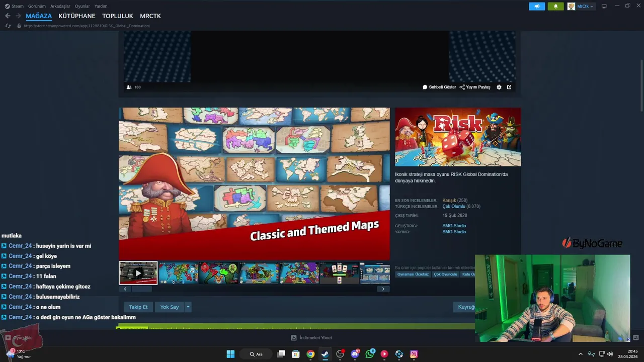
Task: Click the lock icon beside the URL
Action: pos(19,26)
